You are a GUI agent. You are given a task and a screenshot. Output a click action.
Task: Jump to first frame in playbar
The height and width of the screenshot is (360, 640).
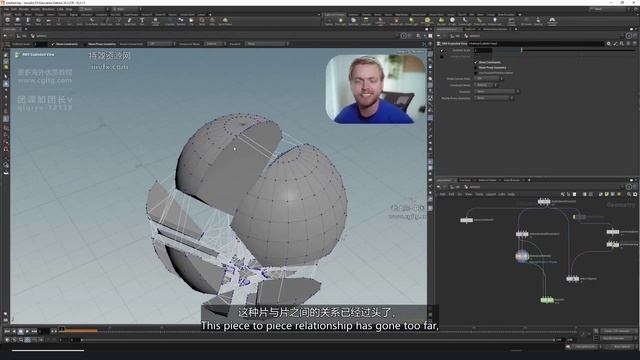(7, 331)
